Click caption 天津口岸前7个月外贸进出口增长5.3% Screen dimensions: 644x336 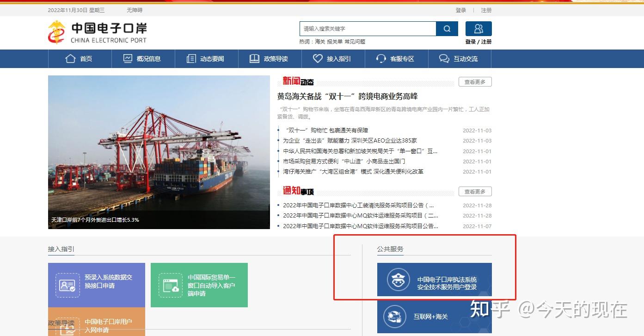(95, 220)
